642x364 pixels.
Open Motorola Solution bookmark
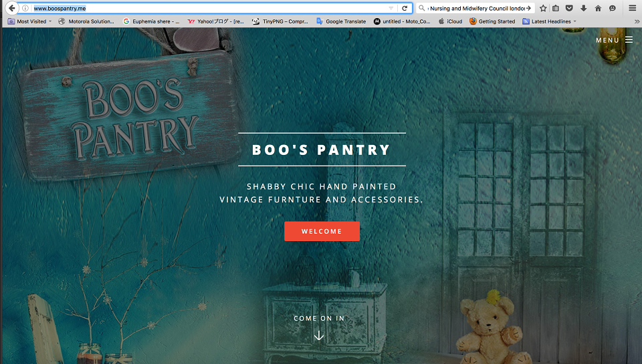(86, 21)
